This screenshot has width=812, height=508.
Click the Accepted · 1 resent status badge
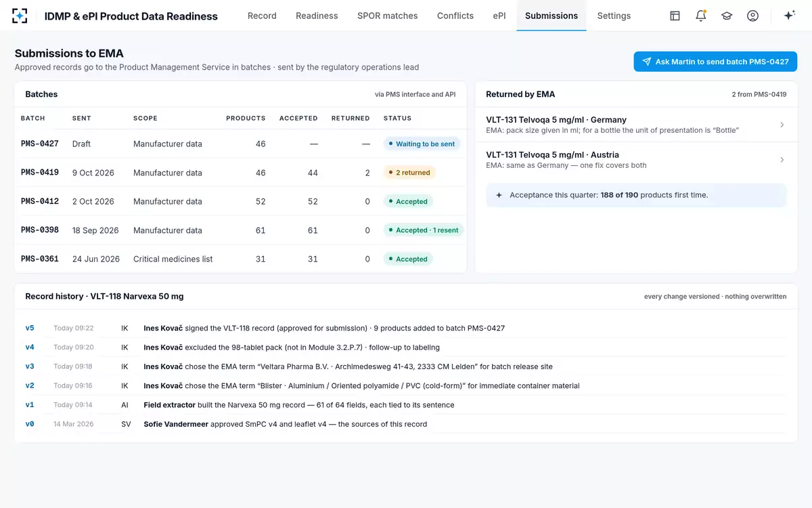pyautogui.click(x=424, y=230)
